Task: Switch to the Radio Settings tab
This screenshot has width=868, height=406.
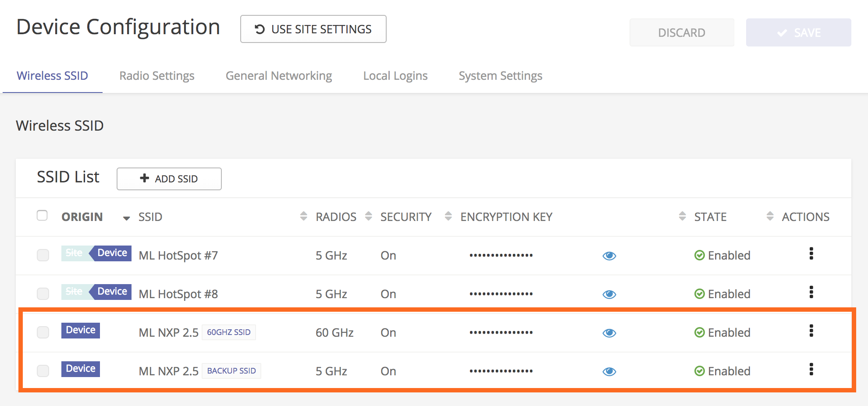Action: pos(157,75)
